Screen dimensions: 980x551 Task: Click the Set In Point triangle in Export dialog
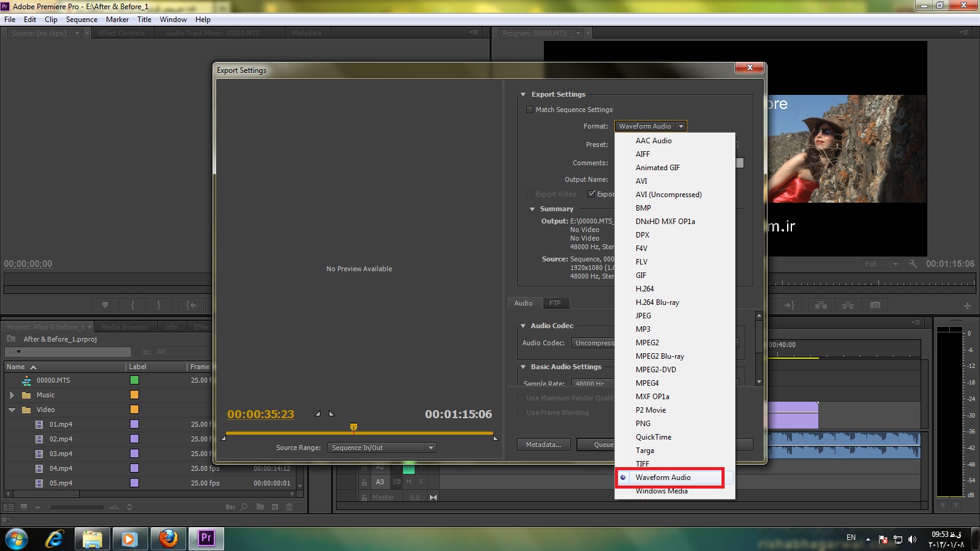[317, 414]
